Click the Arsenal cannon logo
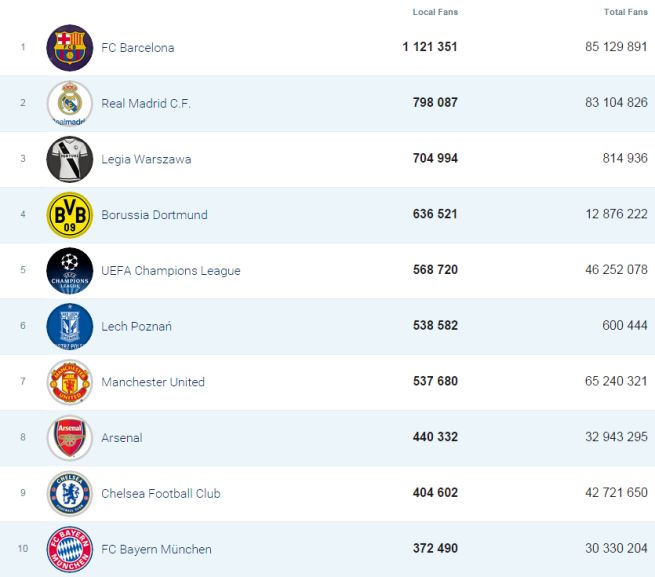 pyautogui.click(x=69, y=438)
